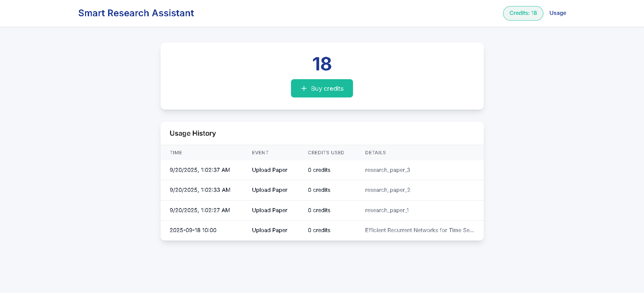Click 0 credits in the research_paper_1 row
The width and height of the screenshot is (644, 293).
tap(319, 210)
